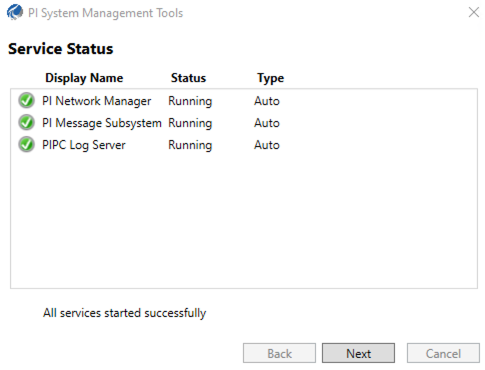Close the PI System Management Tools window
This screenshot has width=485, height=370.
(473, 12)
